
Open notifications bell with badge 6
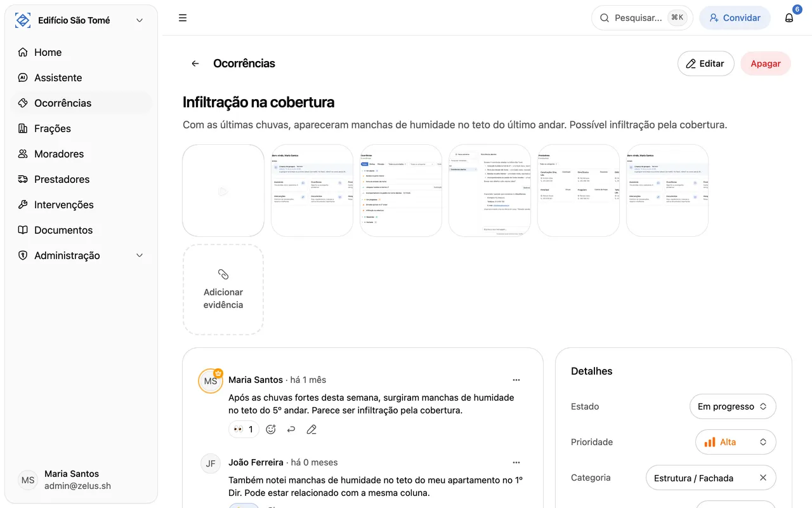789,18
